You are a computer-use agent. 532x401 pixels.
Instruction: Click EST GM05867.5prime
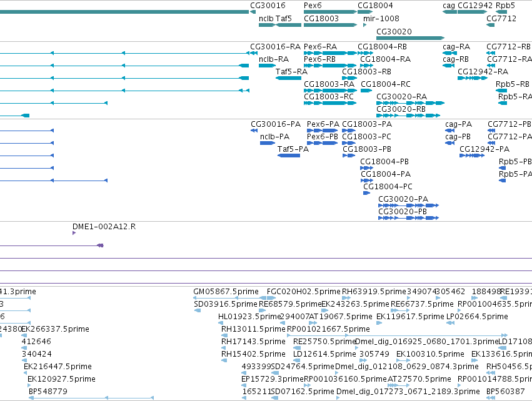(x=226, y=292)
